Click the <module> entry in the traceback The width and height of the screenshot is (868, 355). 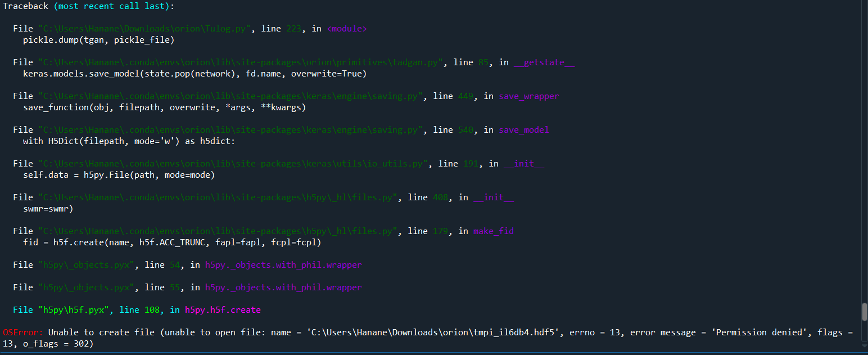point(346,28)
